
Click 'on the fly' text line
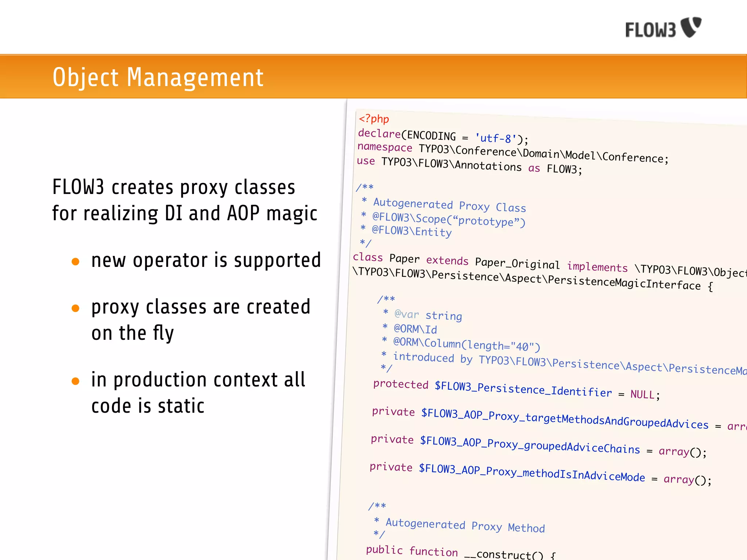point(132,333)
